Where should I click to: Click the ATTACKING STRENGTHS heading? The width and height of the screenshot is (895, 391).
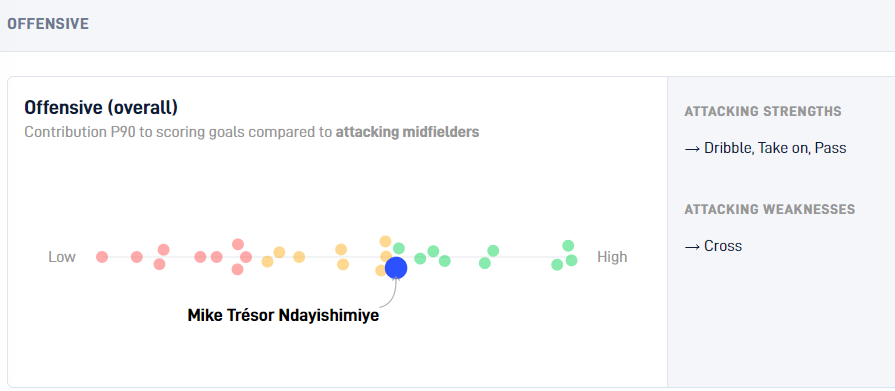[x=763, y=111]
